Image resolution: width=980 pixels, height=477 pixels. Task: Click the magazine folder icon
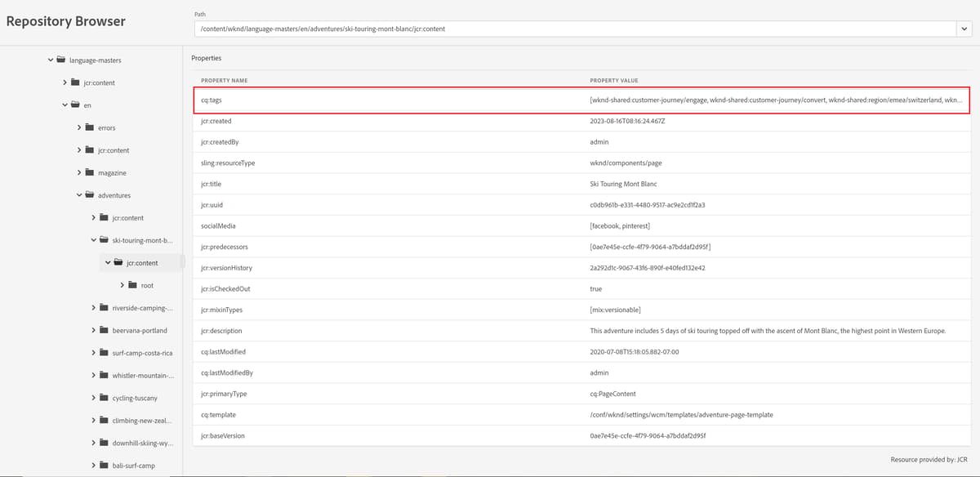(90, 172)
